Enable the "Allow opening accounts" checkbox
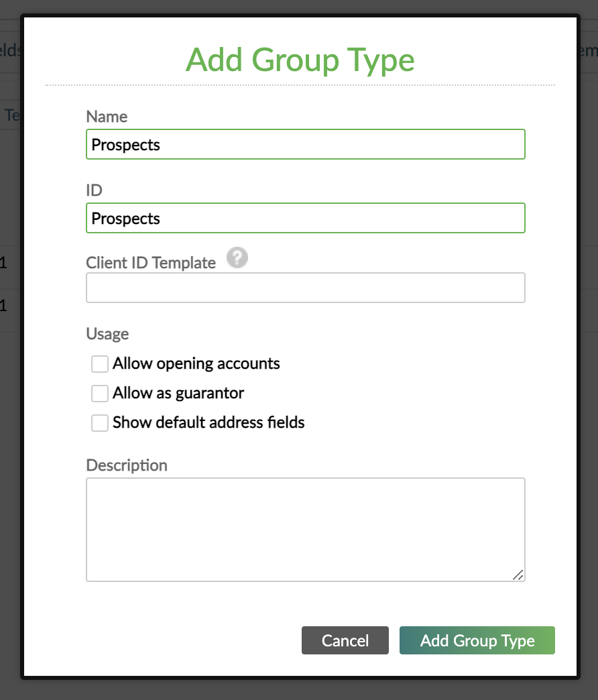The width and height of the screenshot is (598, 700). [x=99, y=363]
